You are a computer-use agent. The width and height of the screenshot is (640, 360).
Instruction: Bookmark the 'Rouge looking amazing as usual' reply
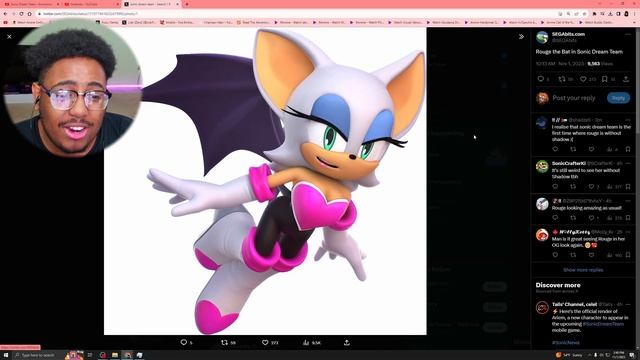coord(628,218)
